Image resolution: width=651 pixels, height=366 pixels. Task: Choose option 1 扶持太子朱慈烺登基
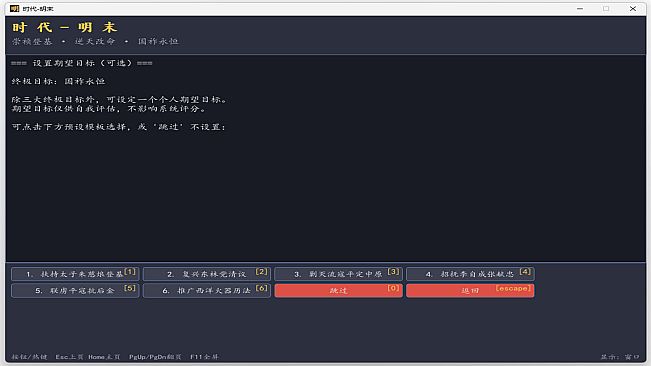pyautogui.click(x=75, y=274)
